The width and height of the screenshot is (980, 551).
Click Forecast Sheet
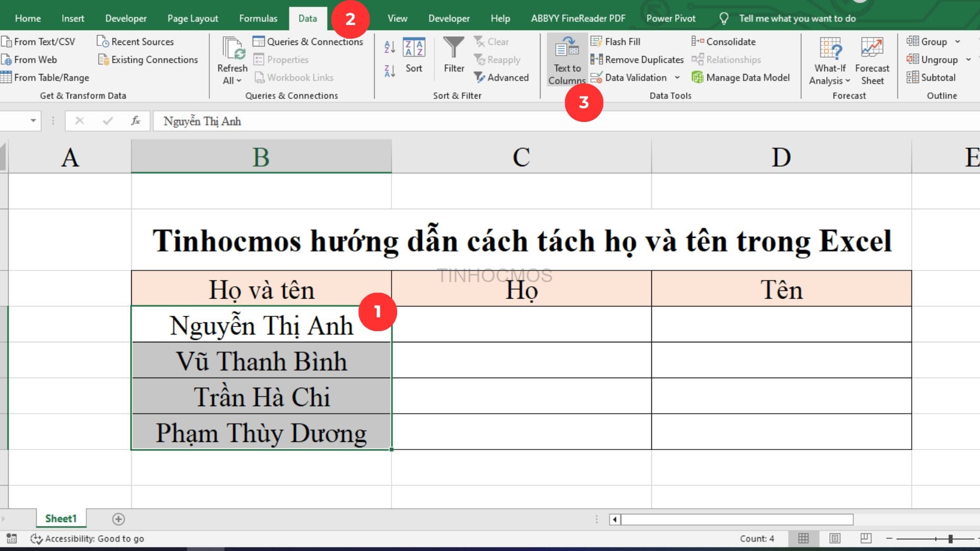coord(872,60)
